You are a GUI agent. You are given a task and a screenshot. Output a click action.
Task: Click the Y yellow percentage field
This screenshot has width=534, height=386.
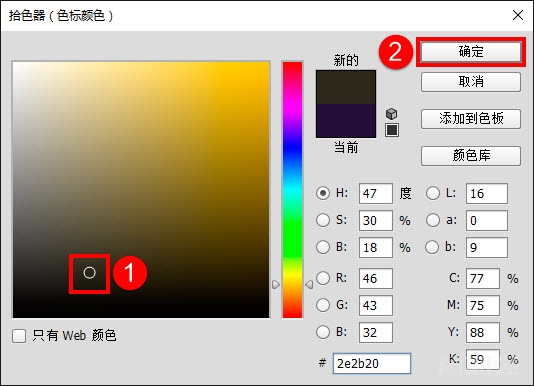point(483,332)
